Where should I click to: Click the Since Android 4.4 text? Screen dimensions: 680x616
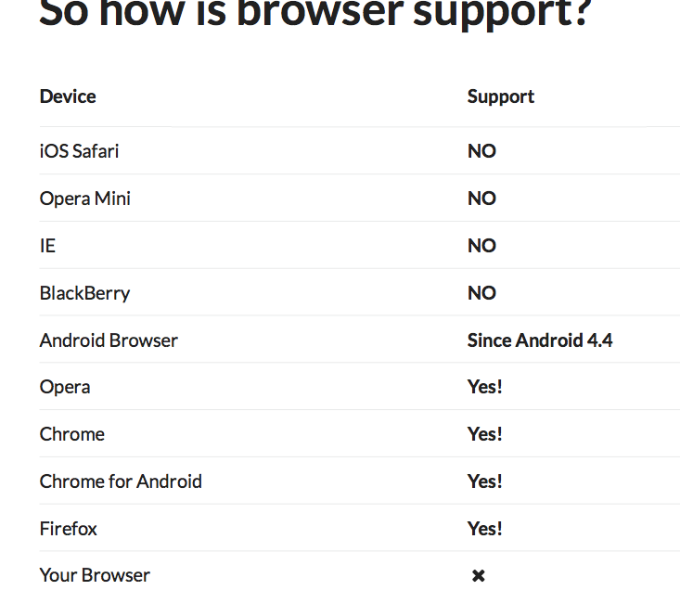[x=540, y=340]
